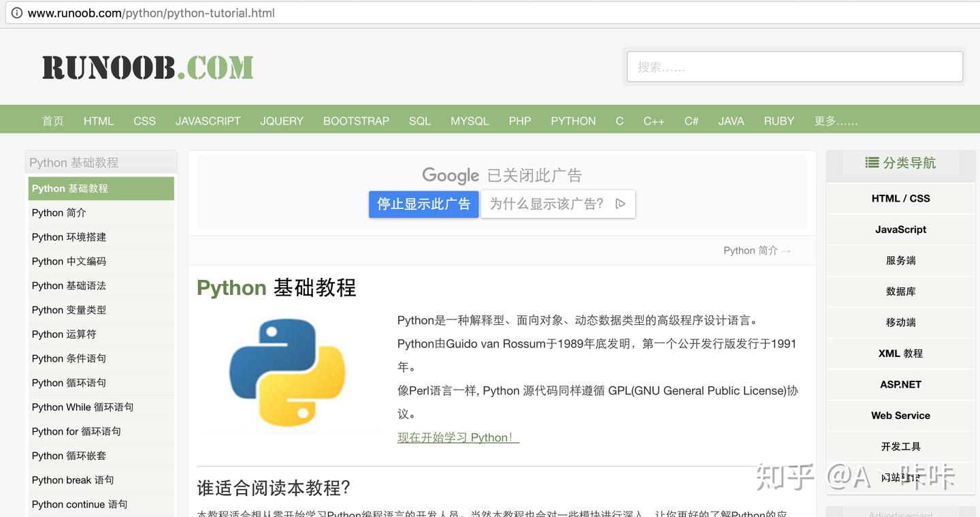
Task: Click BOOTSTRAP in the navigation bar
Action: (356, 121)
